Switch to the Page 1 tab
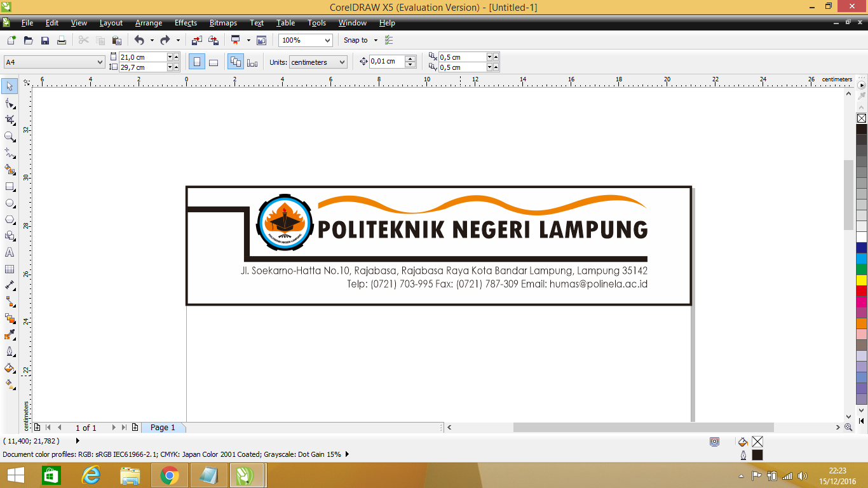Viewport: 868px width, 488px height. 163,428
